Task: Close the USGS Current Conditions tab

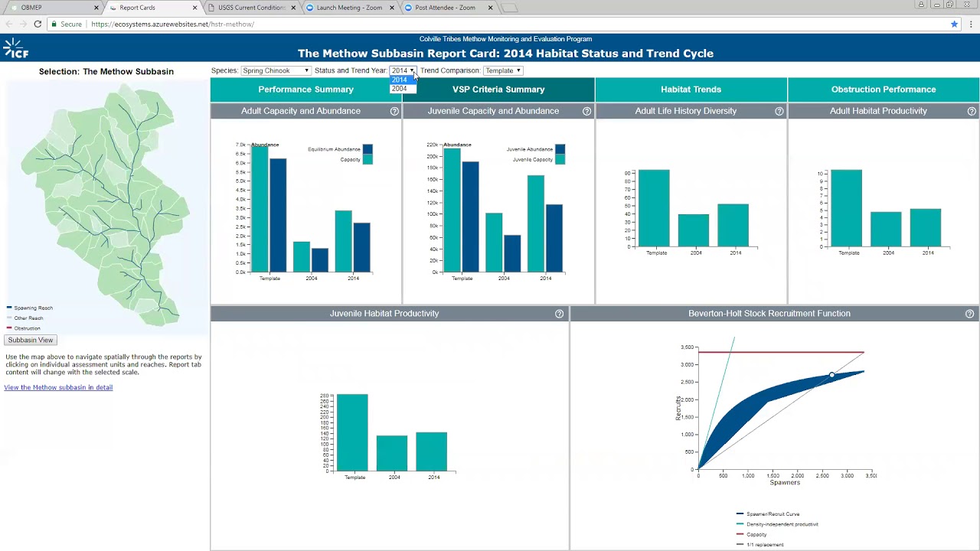Action: tap(292, 8)
